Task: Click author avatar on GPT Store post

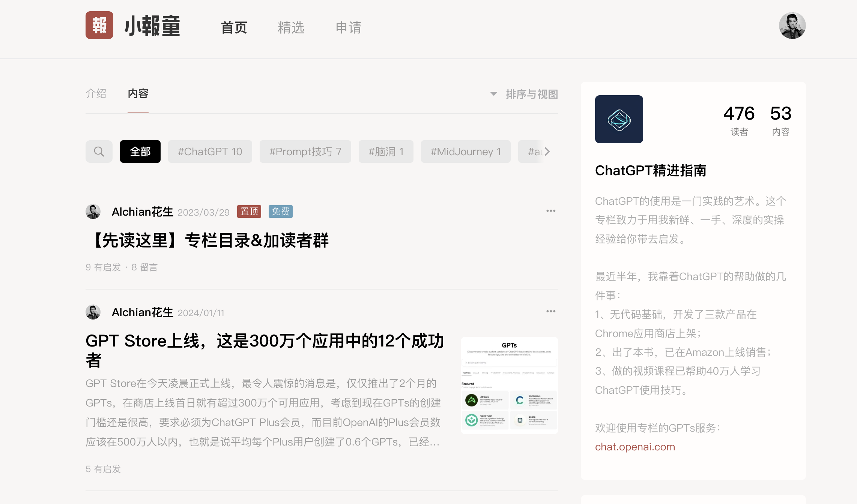Action: click(93, 312)
